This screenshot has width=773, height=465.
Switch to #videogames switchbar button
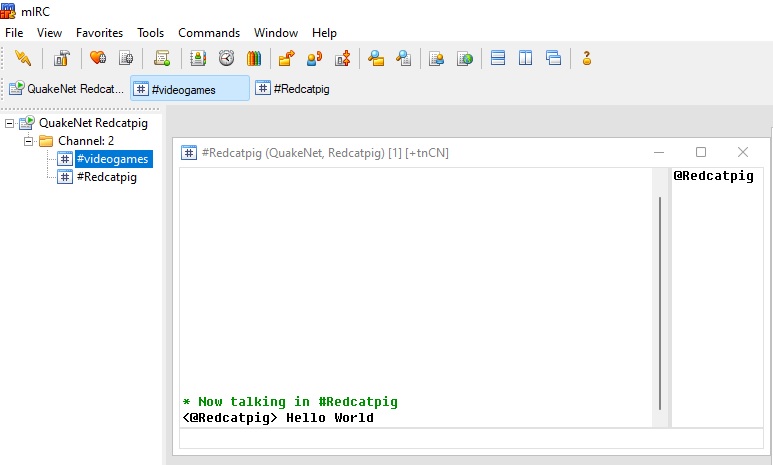(x=190, y=88)
